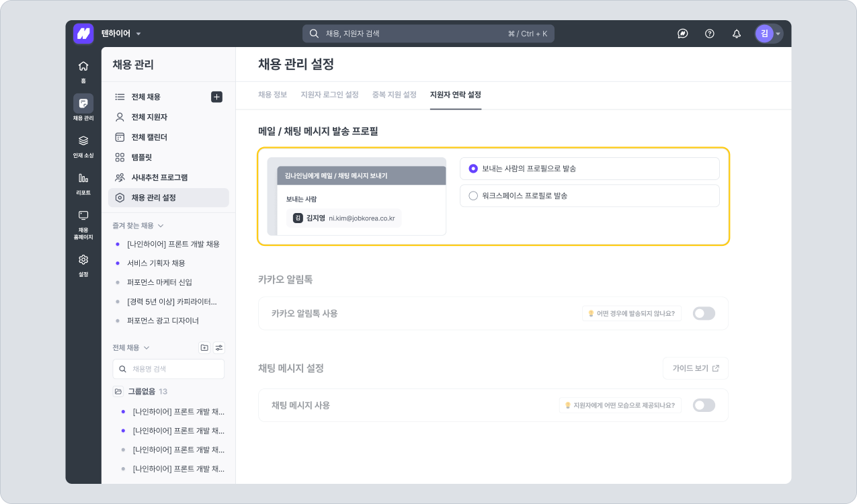Viewport: 857px width, 504px height.
Task: Open the filter sliders icon
Action: [219, 347]
